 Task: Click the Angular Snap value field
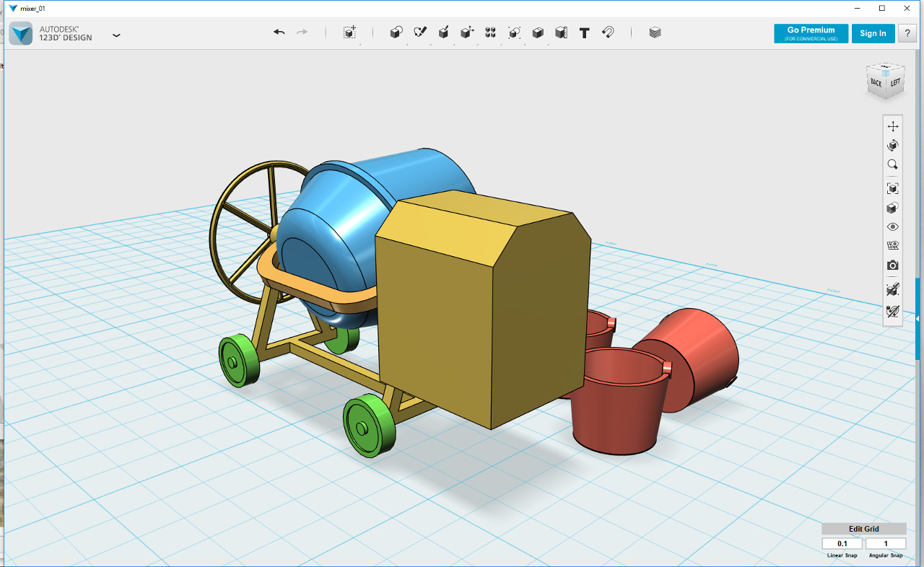(x=886, y=544)
